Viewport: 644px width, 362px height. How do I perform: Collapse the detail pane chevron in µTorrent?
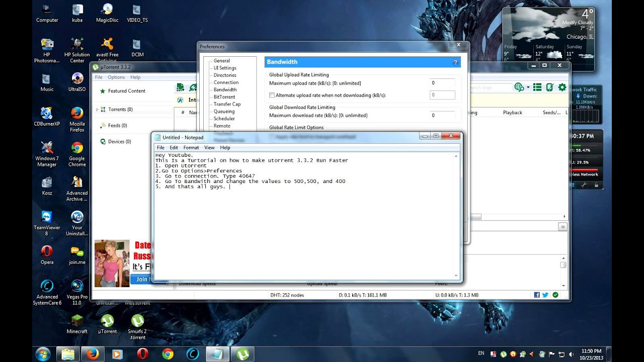tap(562, 227)
